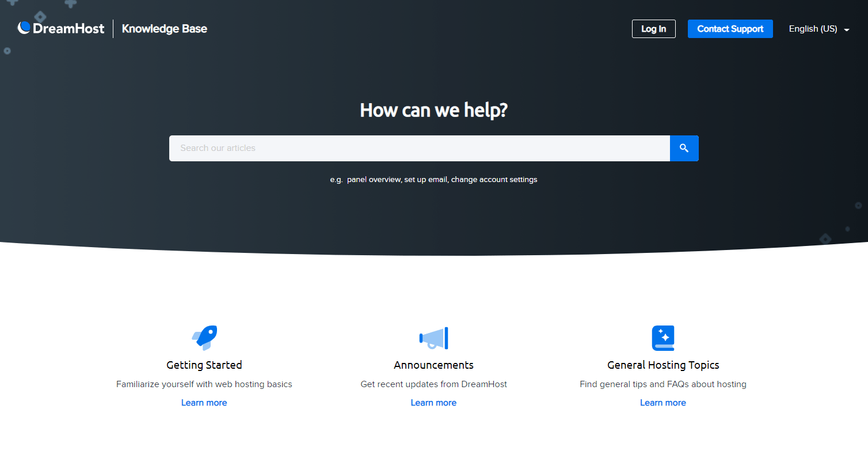The height and width of the screenshot is (458, 868).
Task: Click the 'How can we help?' heading
Action: coord(433,109)
